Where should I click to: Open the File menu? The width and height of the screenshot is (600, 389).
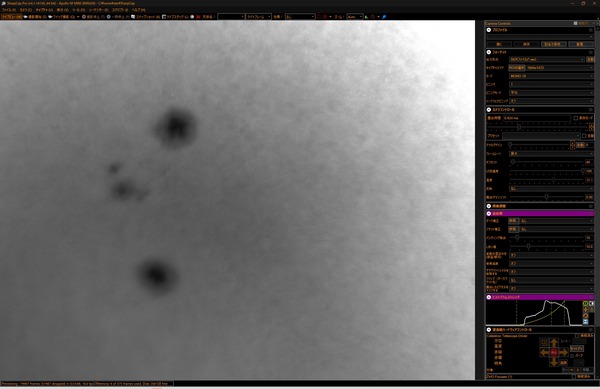point(8,10)
